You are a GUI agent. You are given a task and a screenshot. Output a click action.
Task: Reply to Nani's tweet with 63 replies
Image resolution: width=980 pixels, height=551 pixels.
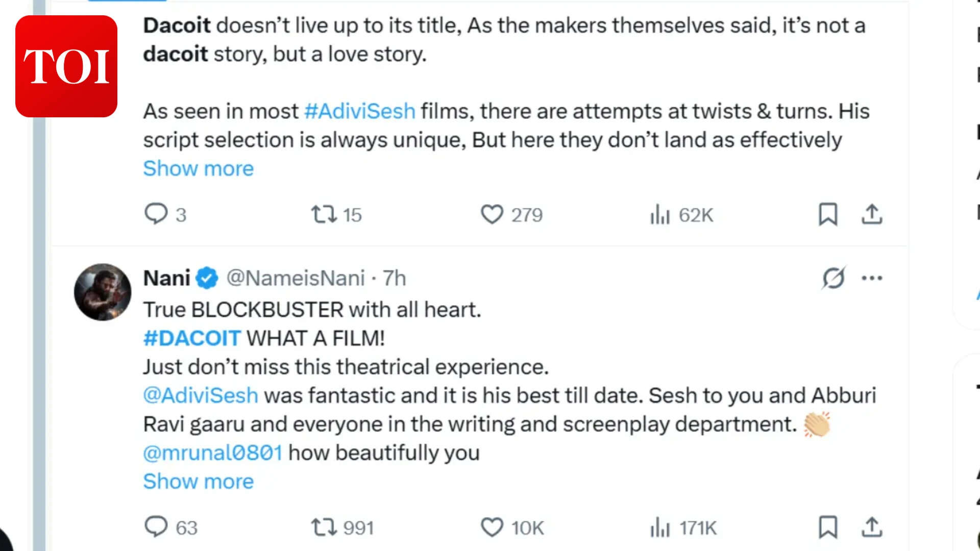(156, 527)
